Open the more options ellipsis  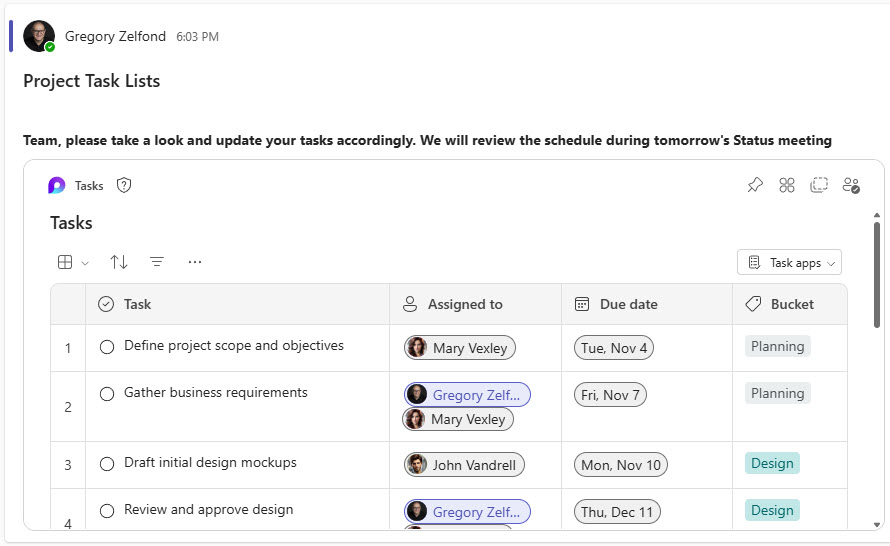coord(195,262)
